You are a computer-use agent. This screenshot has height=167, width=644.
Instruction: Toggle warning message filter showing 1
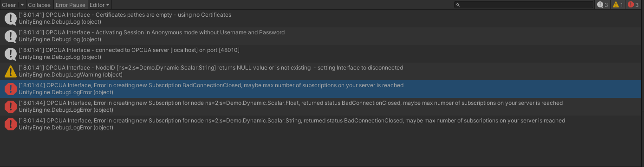[x=617, y=5]
